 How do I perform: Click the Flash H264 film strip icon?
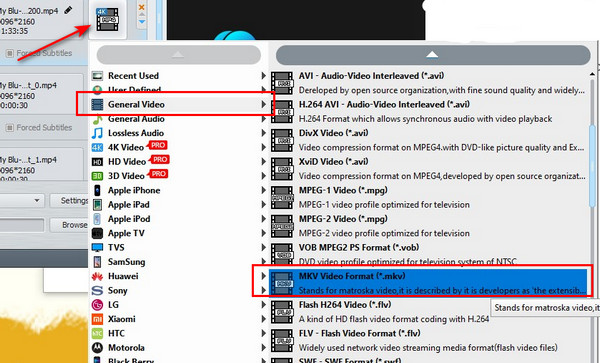pyautogui.click(x=282, y=312)
